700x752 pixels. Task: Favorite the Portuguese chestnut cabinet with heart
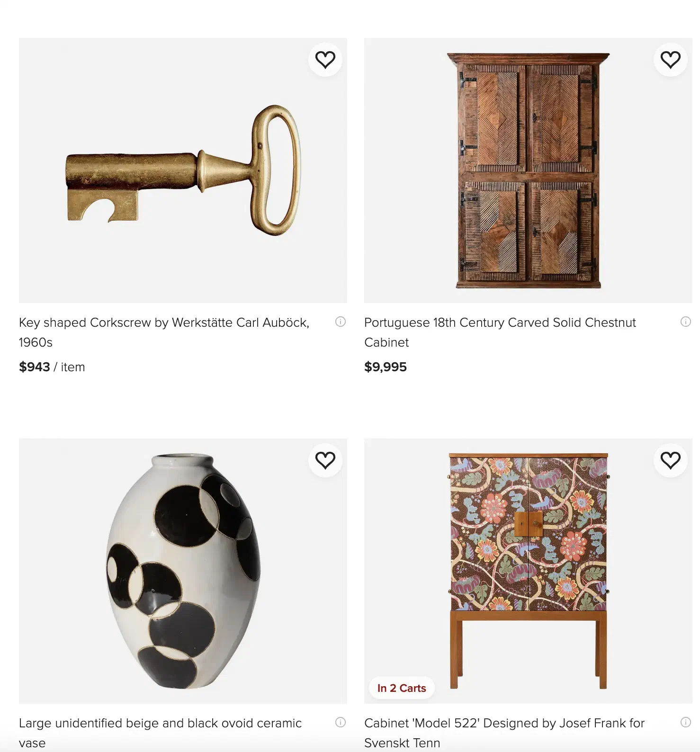click(x=670, y=60)
